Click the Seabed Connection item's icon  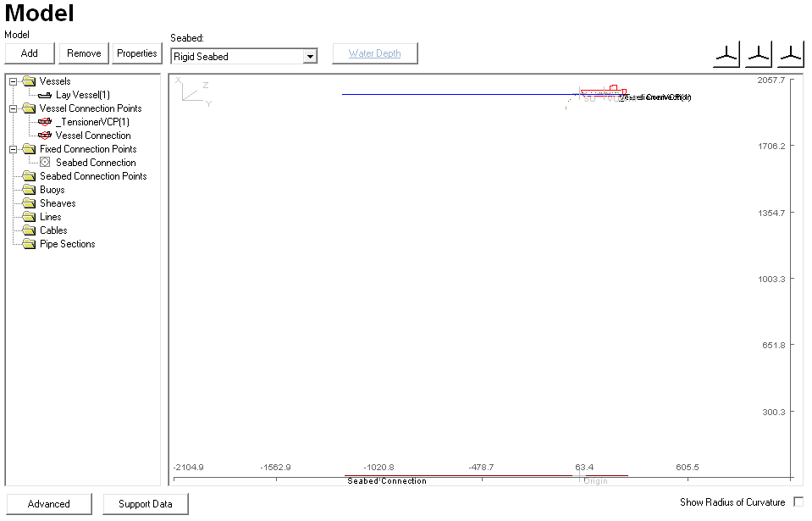pos(45,163)
